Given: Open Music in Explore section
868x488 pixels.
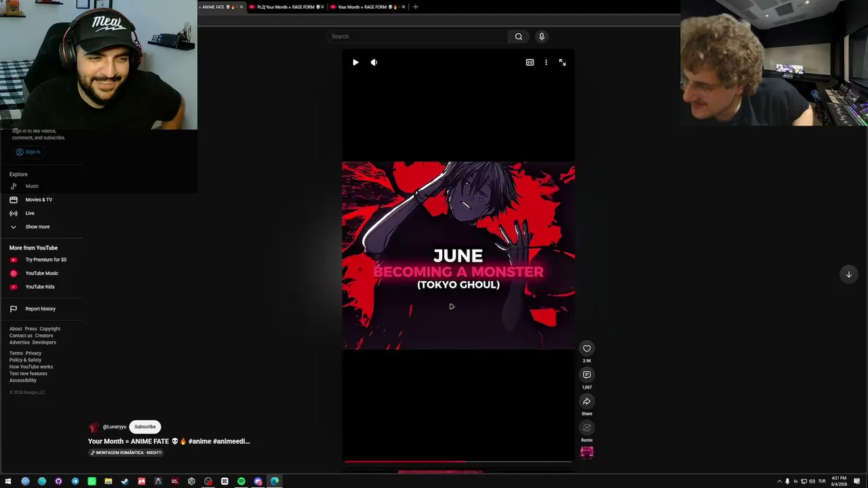Looking at the screenshot, I should pyautogui.click(x=32, y=186).
